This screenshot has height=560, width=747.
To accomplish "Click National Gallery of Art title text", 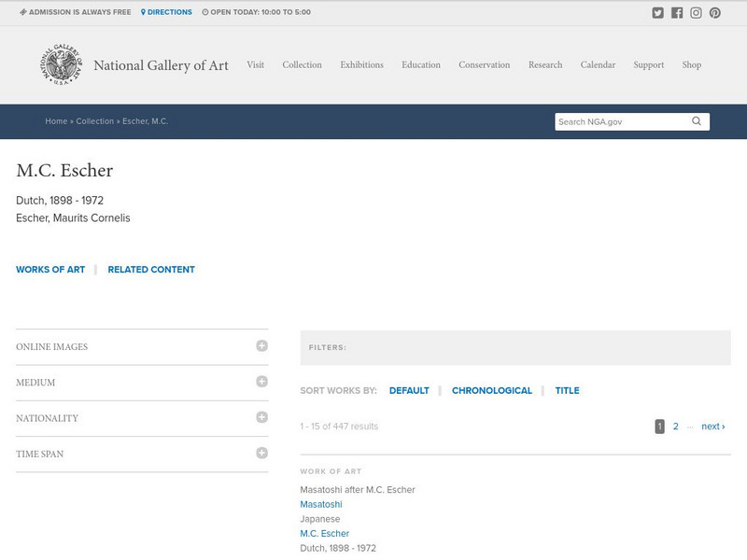I will click(161, 65).
